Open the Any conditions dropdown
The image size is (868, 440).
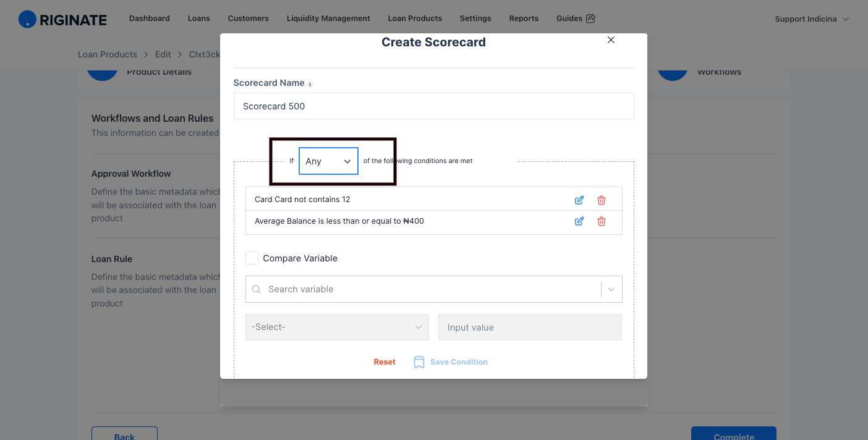coord(328,161)
